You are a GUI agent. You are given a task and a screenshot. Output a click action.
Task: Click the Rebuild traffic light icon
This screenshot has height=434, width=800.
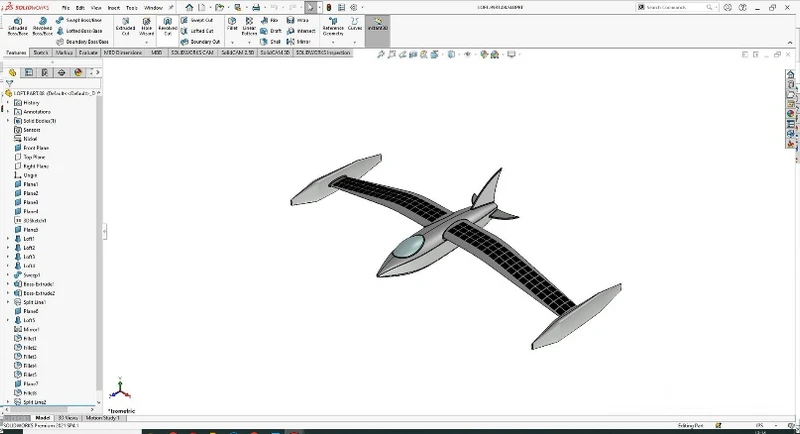[329, 7]
